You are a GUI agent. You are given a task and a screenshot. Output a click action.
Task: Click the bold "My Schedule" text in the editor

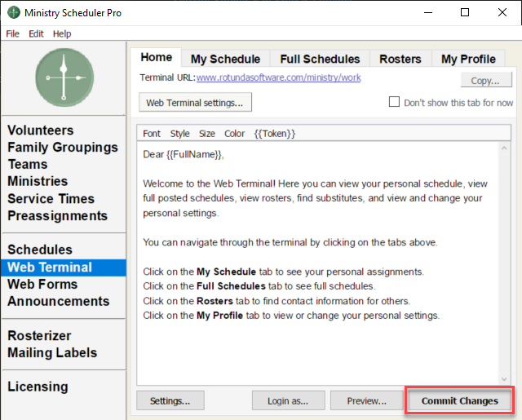point(227,272)
